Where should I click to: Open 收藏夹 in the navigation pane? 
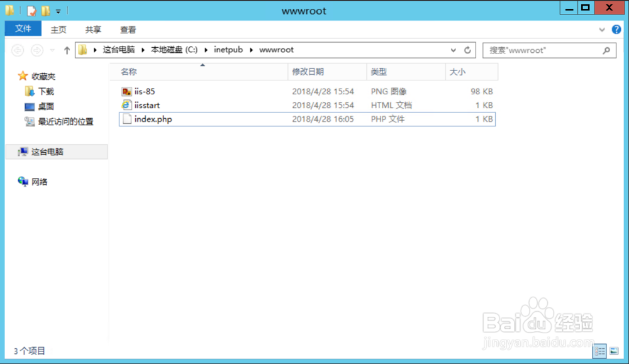point(43,76)
